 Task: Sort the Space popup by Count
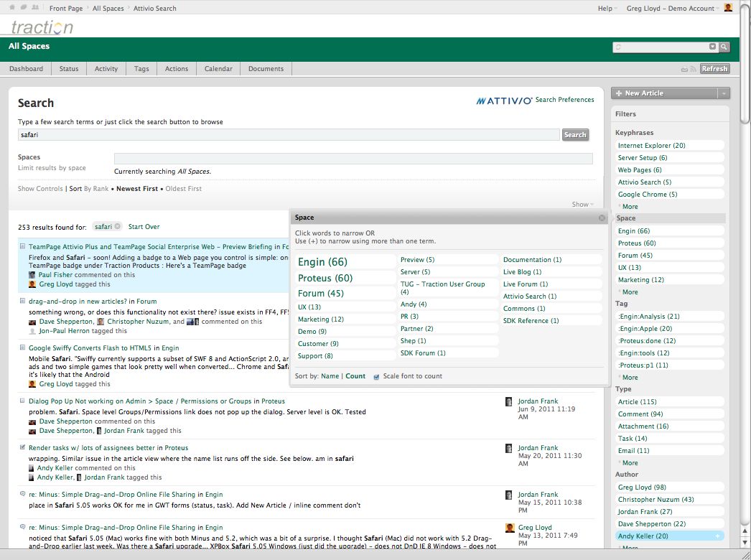[x=355, y=376]
